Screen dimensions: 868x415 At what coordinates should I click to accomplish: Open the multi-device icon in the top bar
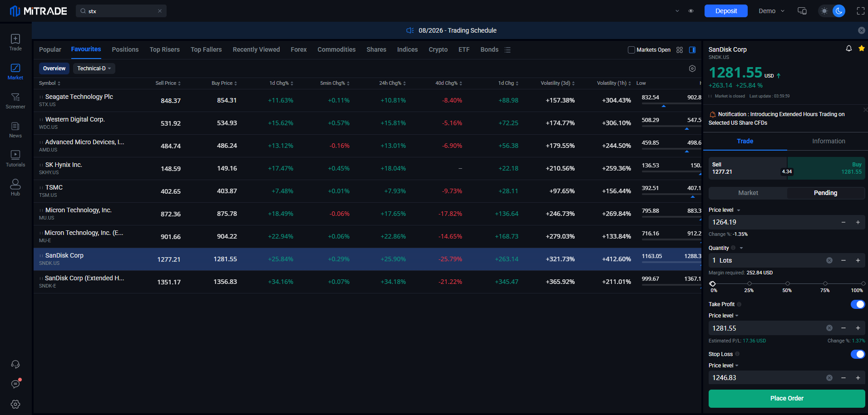point(802,11)
